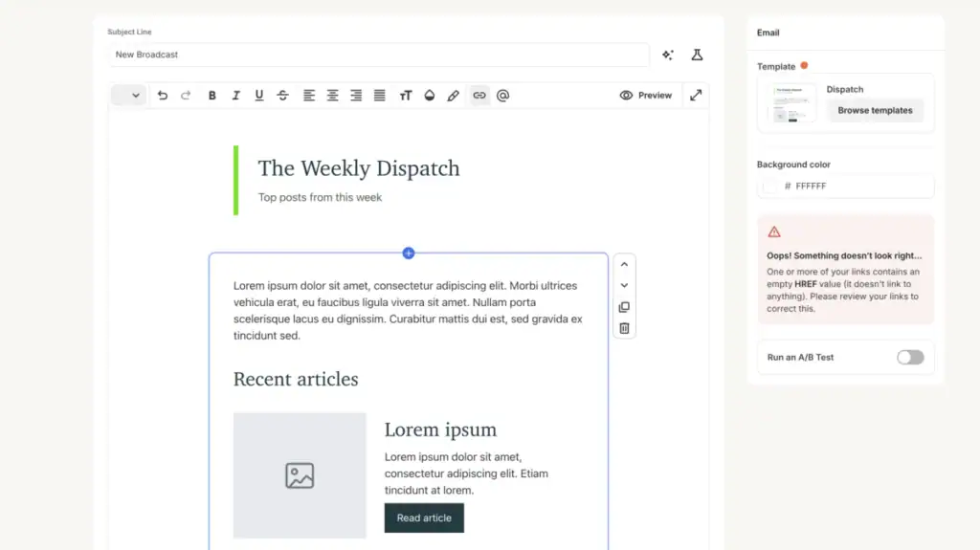Align text to the right
980x550 pixels.
click(x=356, y=96)
